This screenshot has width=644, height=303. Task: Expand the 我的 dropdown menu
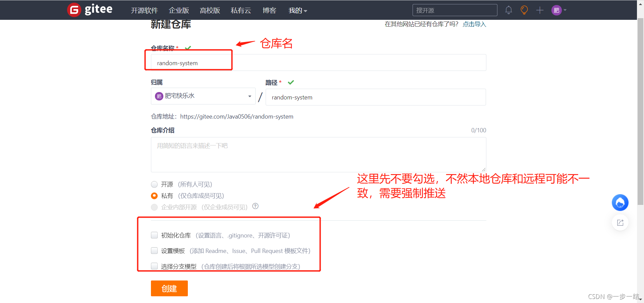coord(298,10)
